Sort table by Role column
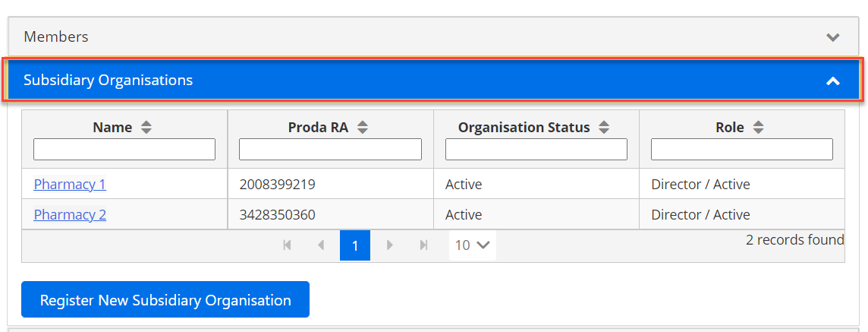The image size is (868, 332). click(x=758, y=128)
